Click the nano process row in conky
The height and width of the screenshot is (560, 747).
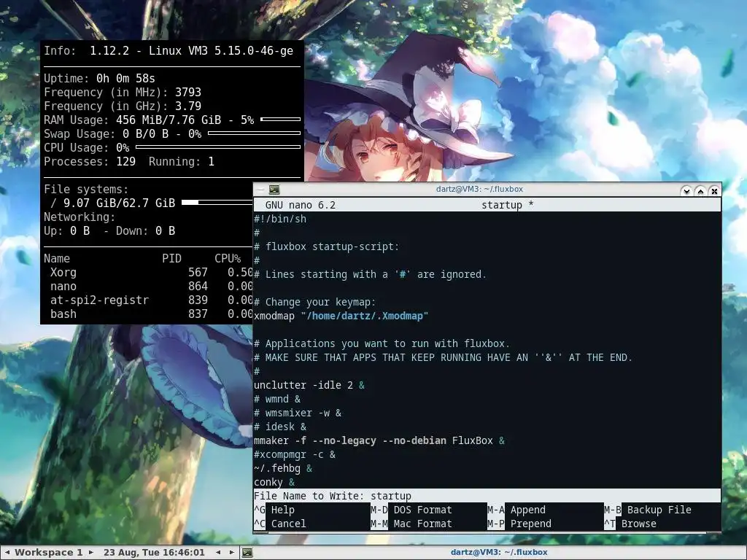tap(148, 286)
